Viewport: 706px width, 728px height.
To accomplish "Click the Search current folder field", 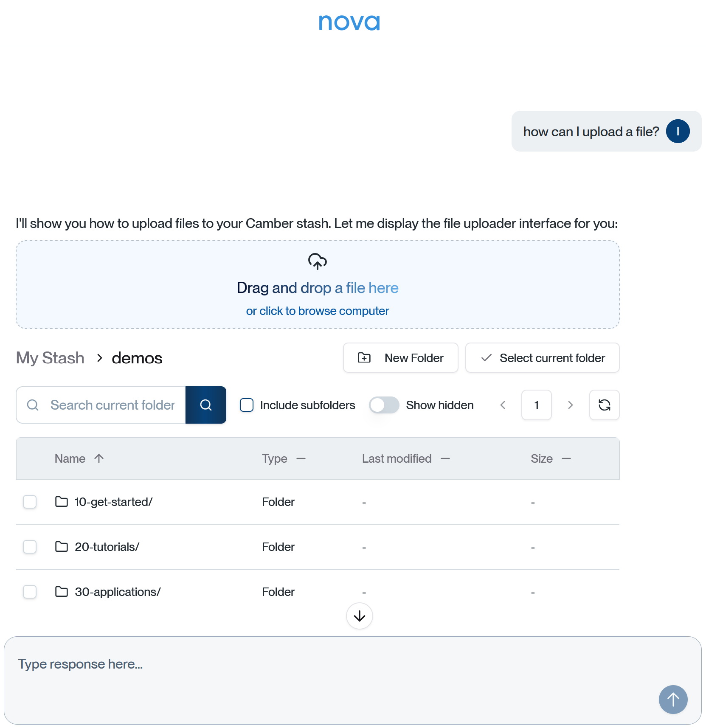I will point(113,405).
